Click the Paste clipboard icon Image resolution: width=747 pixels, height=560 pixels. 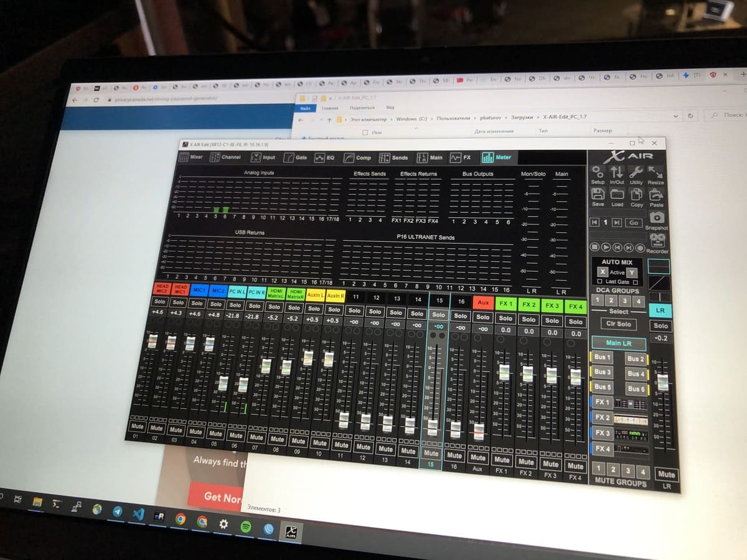click(656, 195)
